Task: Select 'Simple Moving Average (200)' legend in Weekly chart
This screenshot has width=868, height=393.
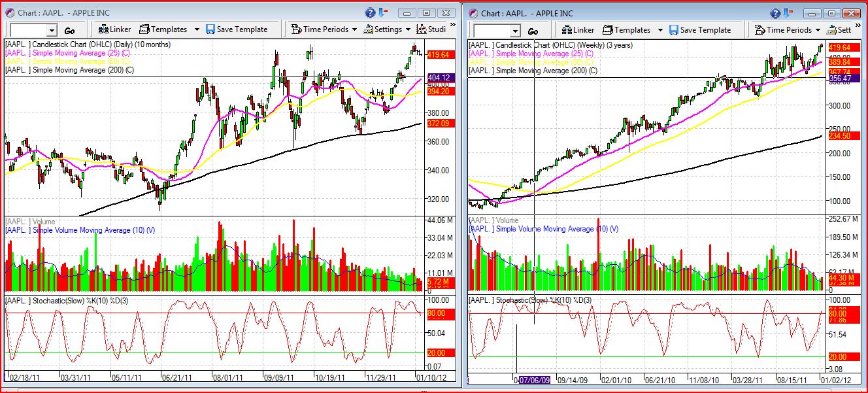Action: coord(534,70)
